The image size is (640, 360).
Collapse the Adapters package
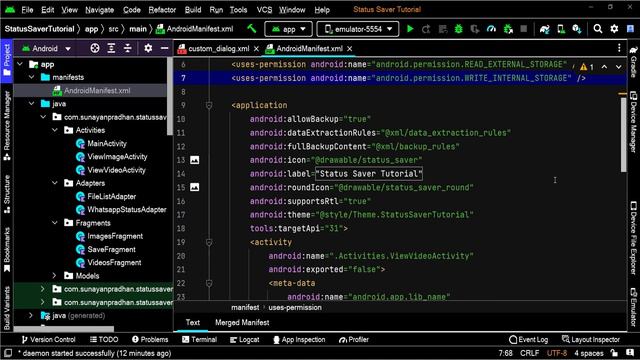tap(55, 183)
